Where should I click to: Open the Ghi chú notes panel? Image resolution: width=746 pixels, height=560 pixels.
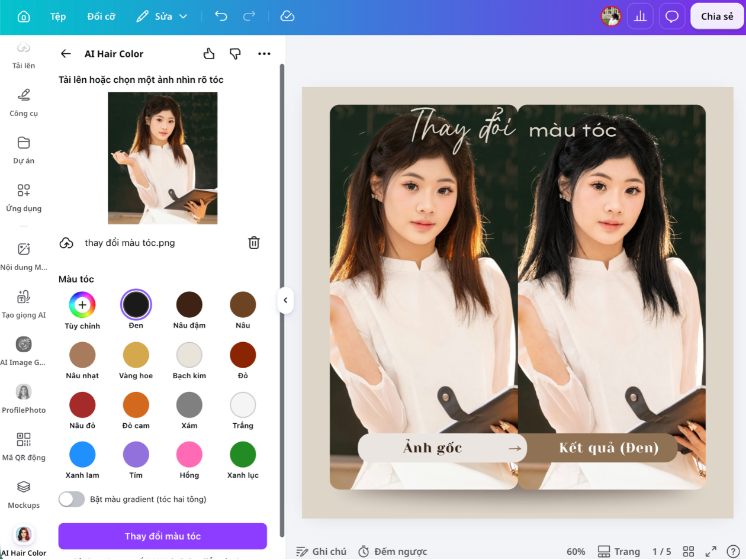321,552
